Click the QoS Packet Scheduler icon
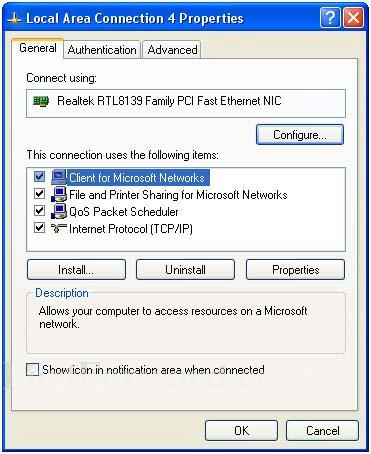Screen dimensions: 371x454 [59, 211]
